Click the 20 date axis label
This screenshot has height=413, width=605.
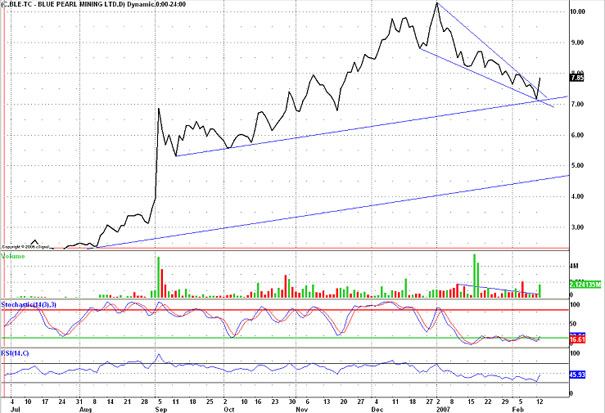pos(343,402)
